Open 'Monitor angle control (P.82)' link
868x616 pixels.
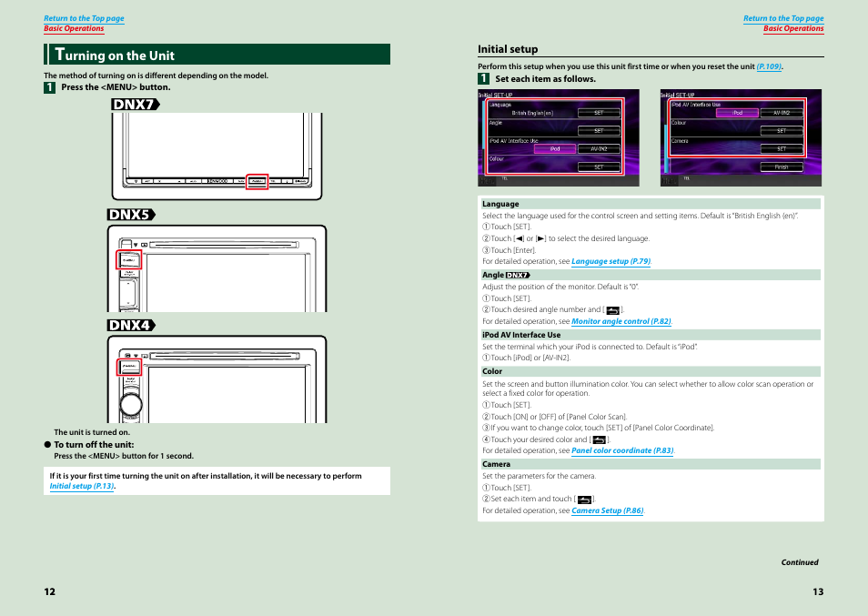(x=621, y=321)
